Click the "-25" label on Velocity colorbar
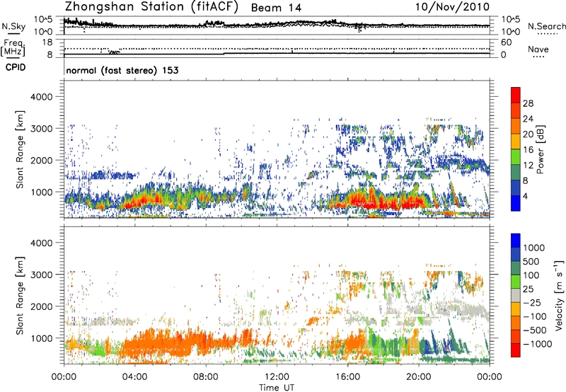This screenshot has width=566, height=392. 532,303
